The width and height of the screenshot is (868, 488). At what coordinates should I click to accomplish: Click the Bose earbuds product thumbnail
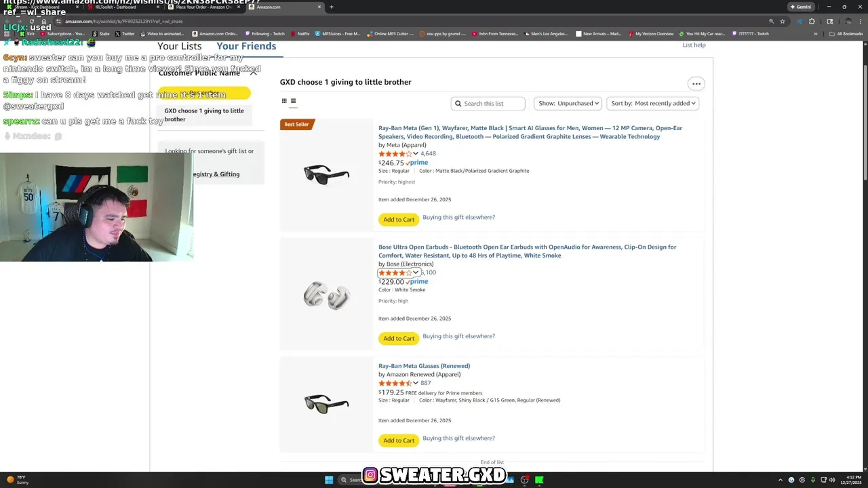click(x=326, y=296)
